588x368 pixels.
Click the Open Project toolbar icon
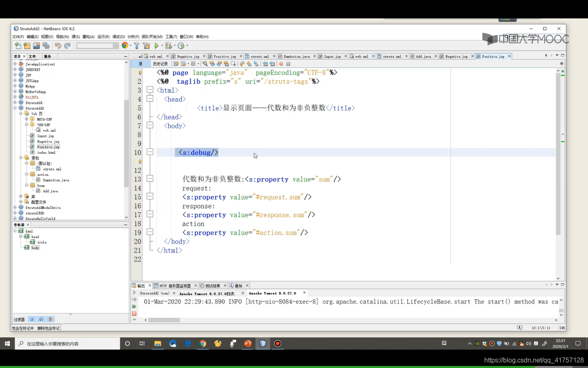36,46
